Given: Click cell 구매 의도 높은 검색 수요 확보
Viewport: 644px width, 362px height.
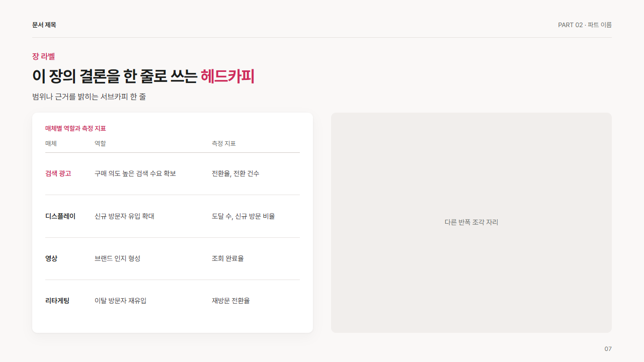Looking at the screenshot, I should [135, 173].
